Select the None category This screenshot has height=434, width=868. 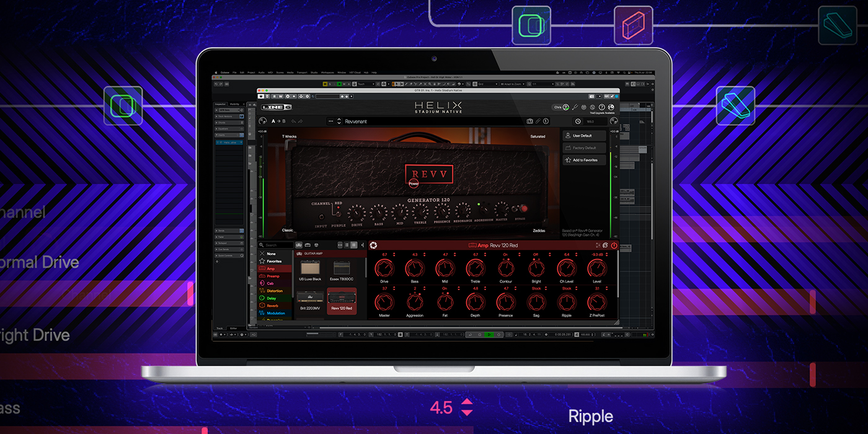tap(275, 254)
